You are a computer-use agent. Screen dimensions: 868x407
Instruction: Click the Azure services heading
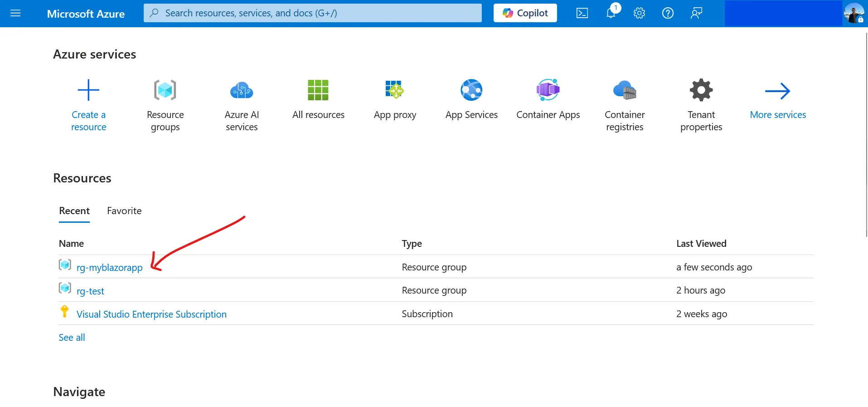[x=94, y=54]
